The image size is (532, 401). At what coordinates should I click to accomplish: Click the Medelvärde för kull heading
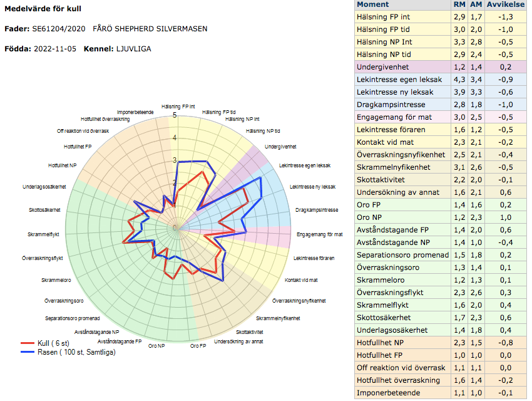(x=43, y=9)
